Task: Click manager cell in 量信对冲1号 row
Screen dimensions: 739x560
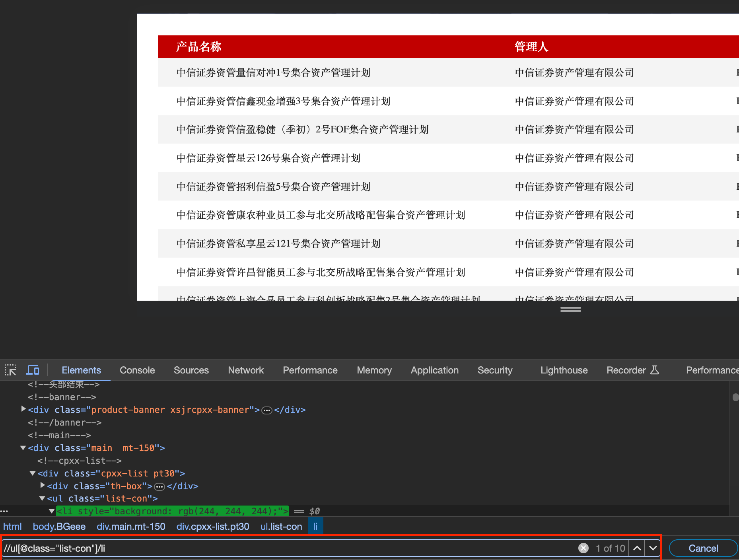Action: pyautogui.click(x=574, y=73)
